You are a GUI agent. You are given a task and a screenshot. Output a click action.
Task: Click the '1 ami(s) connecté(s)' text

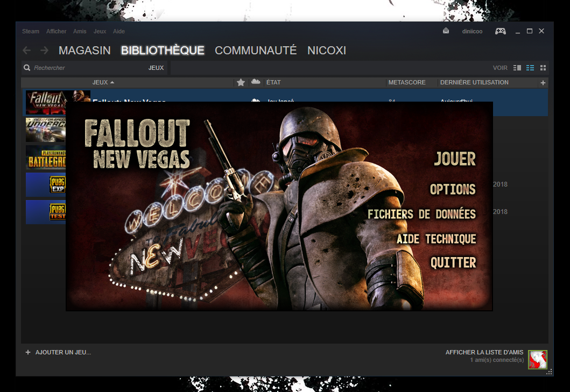[497, 360]
